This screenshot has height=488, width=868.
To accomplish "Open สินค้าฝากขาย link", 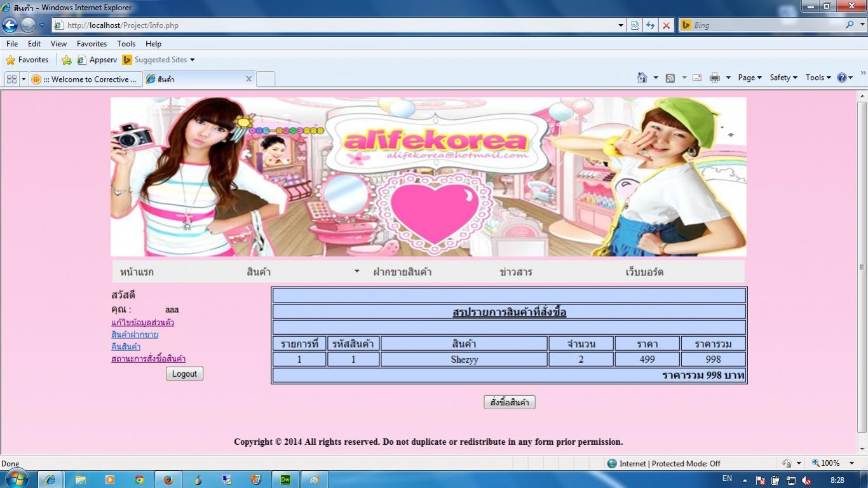I will tap(135, 334).
